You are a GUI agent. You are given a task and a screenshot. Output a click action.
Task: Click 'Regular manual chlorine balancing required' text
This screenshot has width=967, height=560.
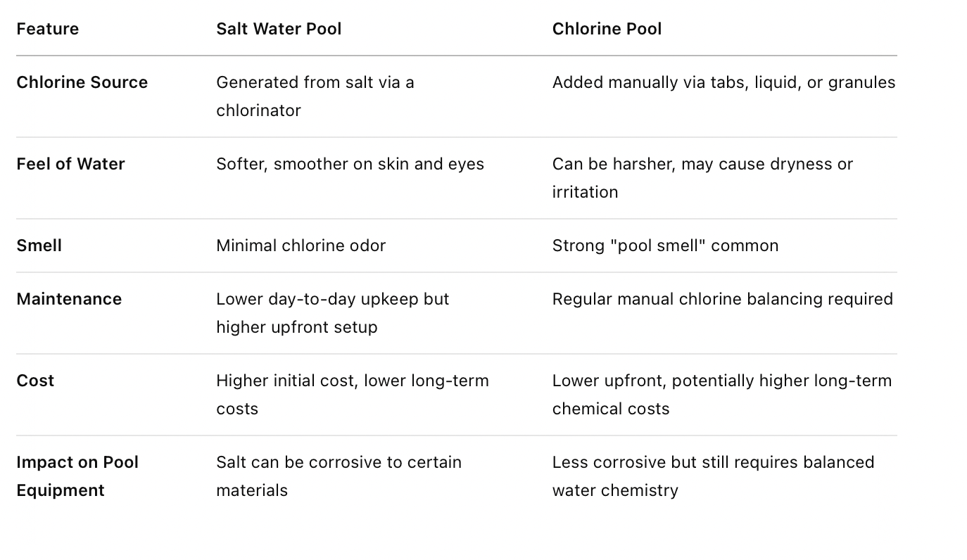coord(722,299)
